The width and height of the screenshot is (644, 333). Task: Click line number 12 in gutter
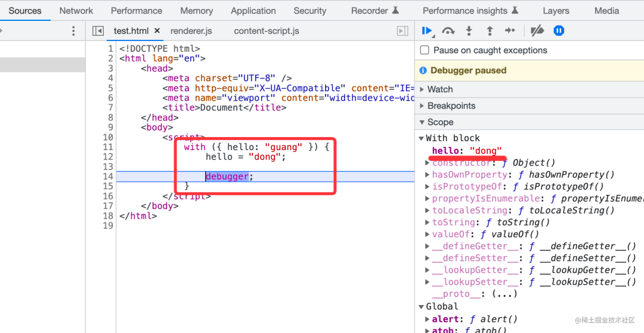(107, 157)
